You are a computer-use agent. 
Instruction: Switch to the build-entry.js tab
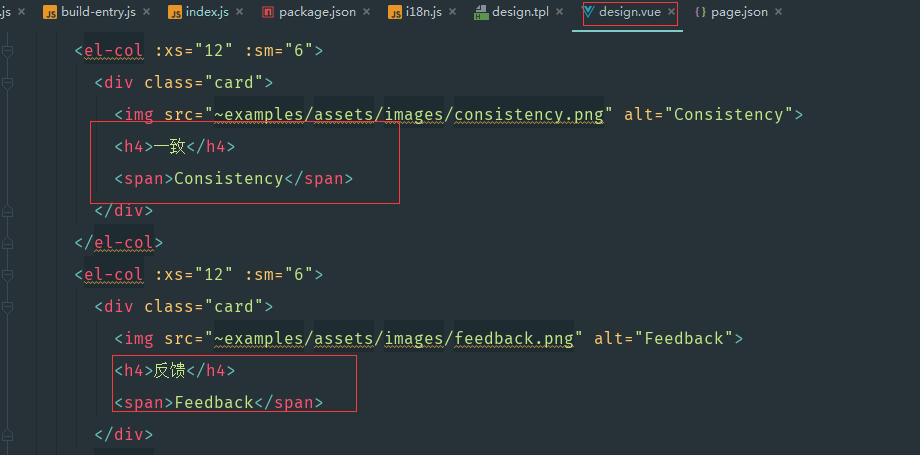[x=98, y=12]
